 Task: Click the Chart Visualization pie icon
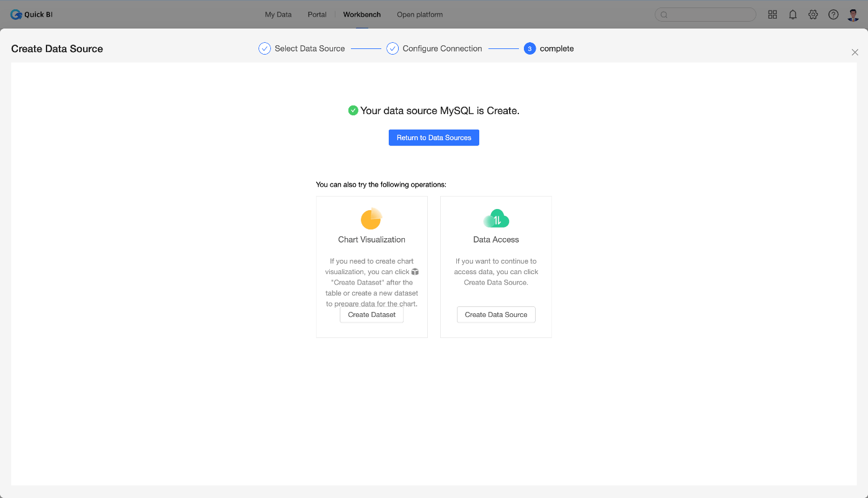371,219
